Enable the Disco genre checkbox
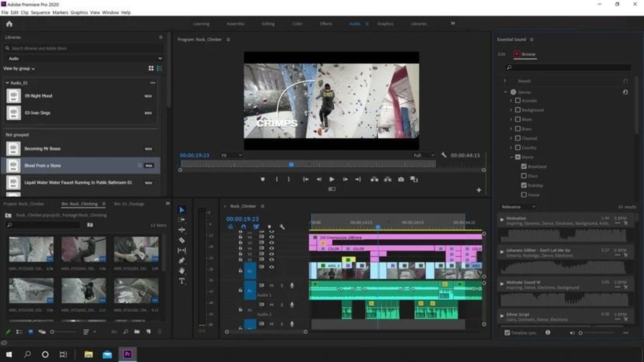The height and width of the screenshot is (362, 644). point(524,176)
